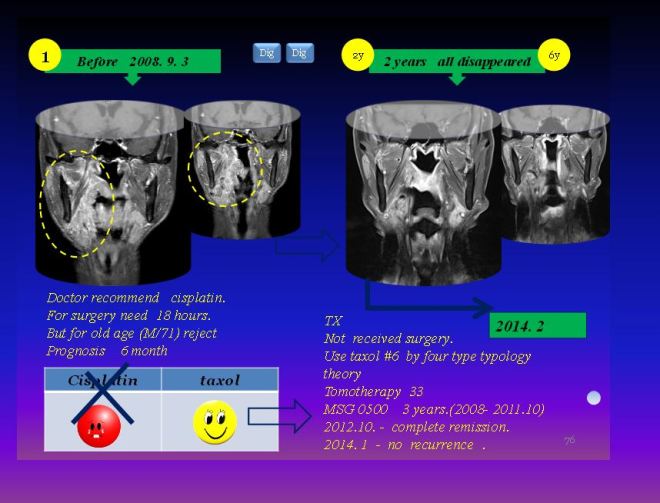This screenshot has height=503, width=660.
Task: Click the yellow 2y circle
Action: (357, 55)
